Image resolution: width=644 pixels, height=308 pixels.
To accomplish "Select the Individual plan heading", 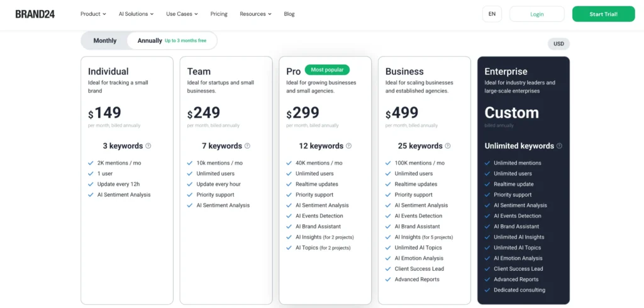I will pos(108,72).
